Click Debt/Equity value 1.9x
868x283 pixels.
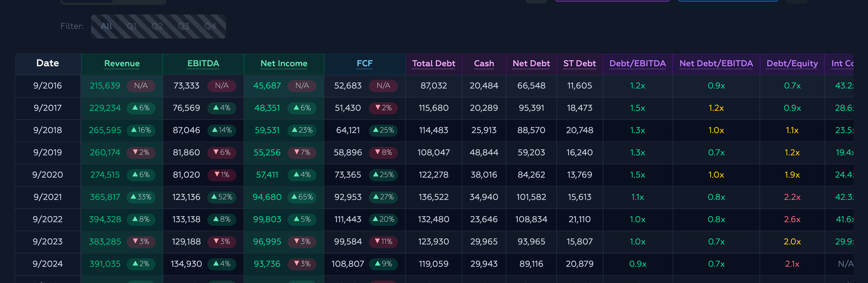[x=792, y=175]
